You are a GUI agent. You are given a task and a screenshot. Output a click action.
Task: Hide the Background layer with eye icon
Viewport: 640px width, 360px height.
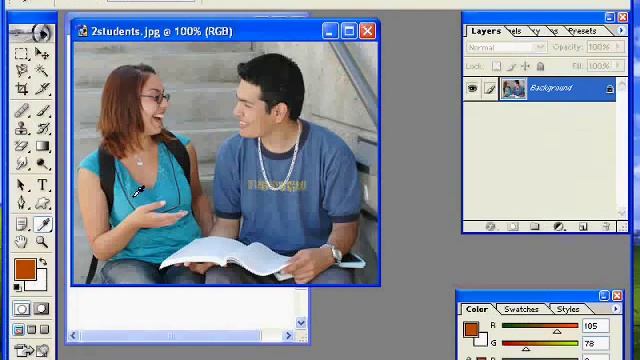pyautogui.click(x=472, y=88)
